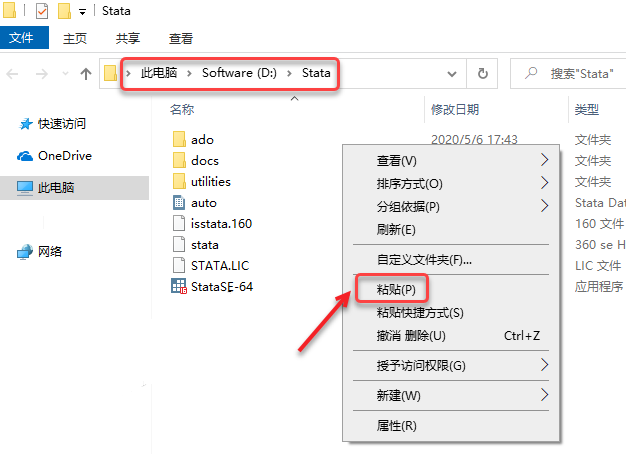
Task: Choose 刷新(E) from the context menu
Action: [451, 230]
